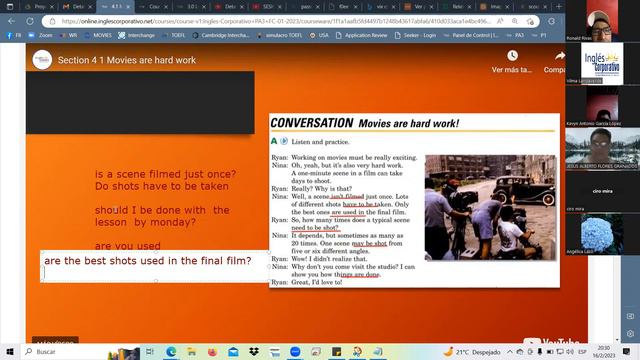Click the volume speaker tray icon
640x360 pixels.
tap(570, 351)
